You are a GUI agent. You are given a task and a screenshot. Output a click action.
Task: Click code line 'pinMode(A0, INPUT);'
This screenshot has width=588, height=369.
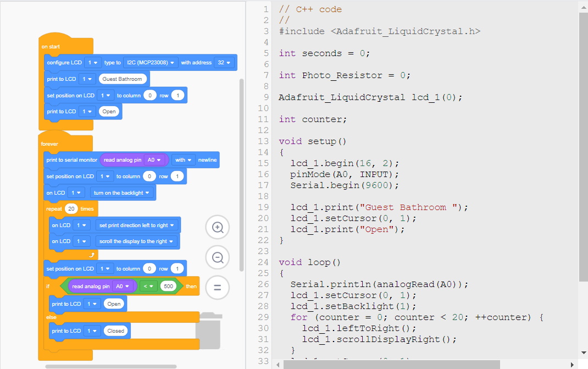(345, 174)
